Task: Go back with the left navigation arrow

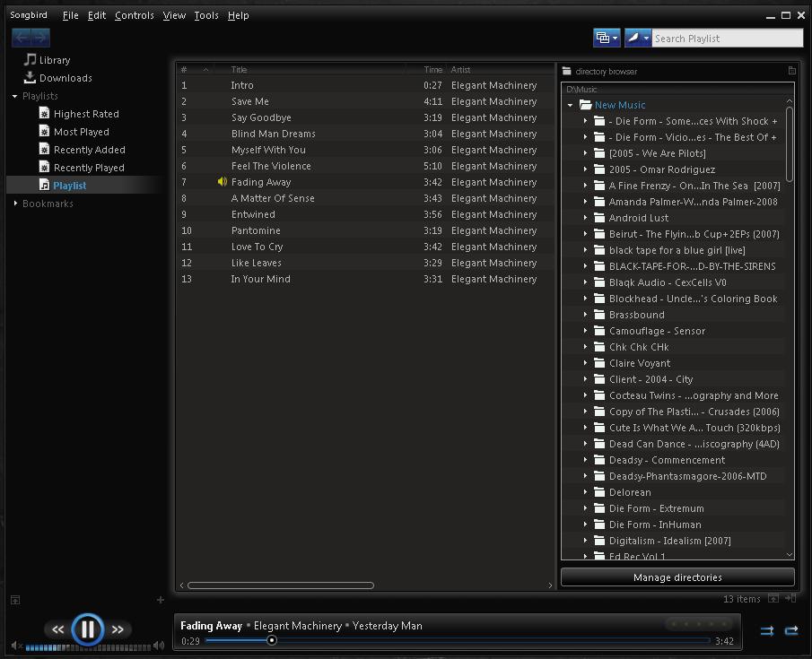Action: (22, 38)
